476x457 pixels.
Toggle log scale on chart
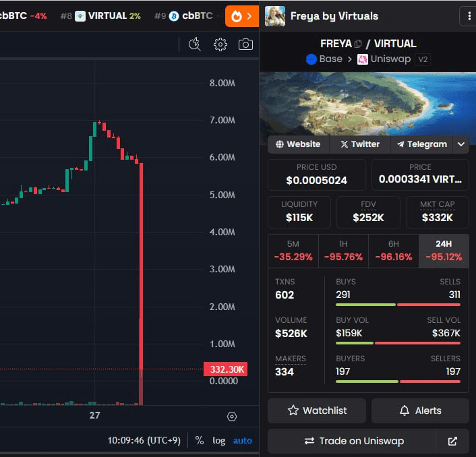pyautogui.click(x=219, y=440)
